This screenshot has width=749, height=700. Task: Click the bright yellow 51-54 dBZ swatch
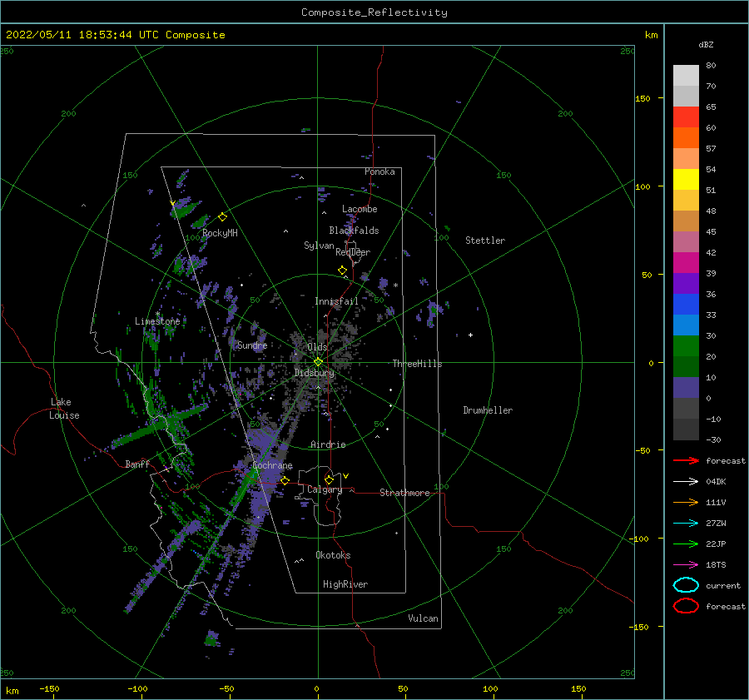[686, 179]
